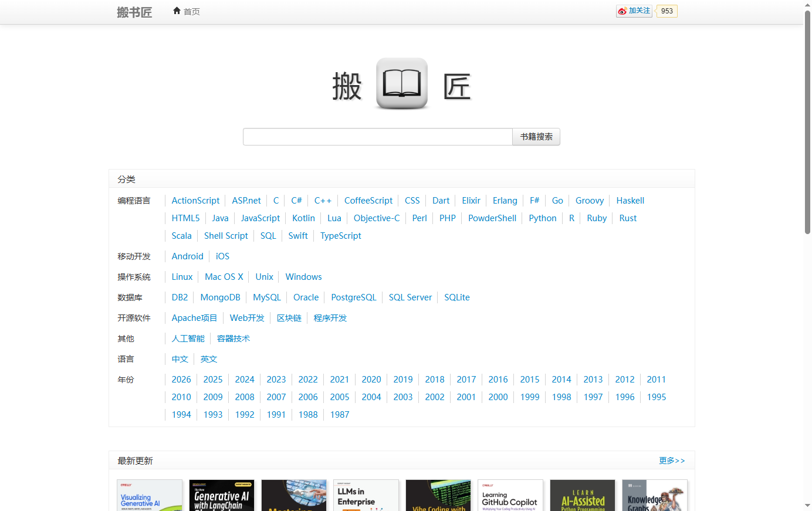This screenshot has height=511, width=812.
Task: Select the CSS category
Action: pyautogui.click(x=412, y=201)
